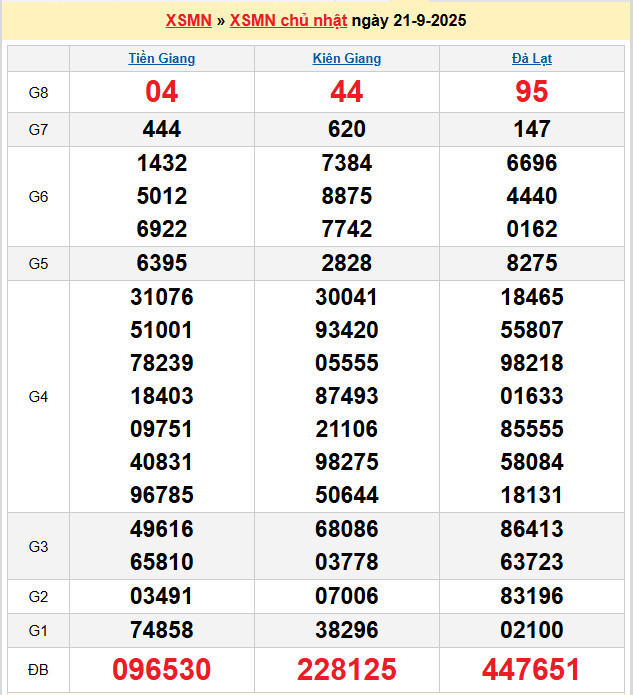Select Đà Lạt G2 number 83196
The height and width of the screenshot is (695, 633).
pyautogui.click(x=532, y=597)
